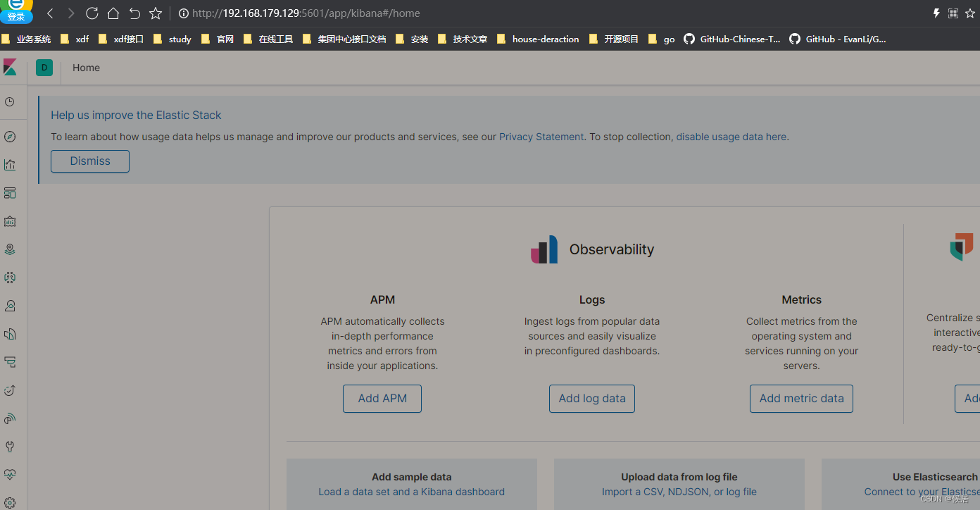Click the undo arrow icon in browser toolbar

click(x=134, y=13)
